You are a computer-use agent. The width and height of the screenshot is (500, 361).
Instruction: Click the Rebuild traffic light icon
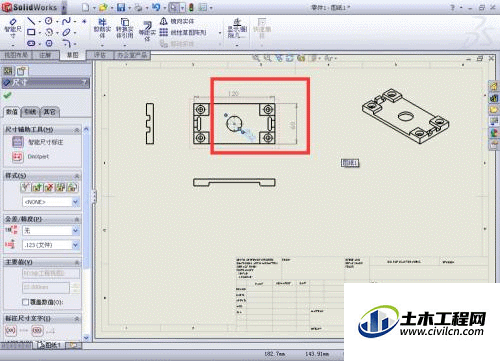(x=191, y=7)
